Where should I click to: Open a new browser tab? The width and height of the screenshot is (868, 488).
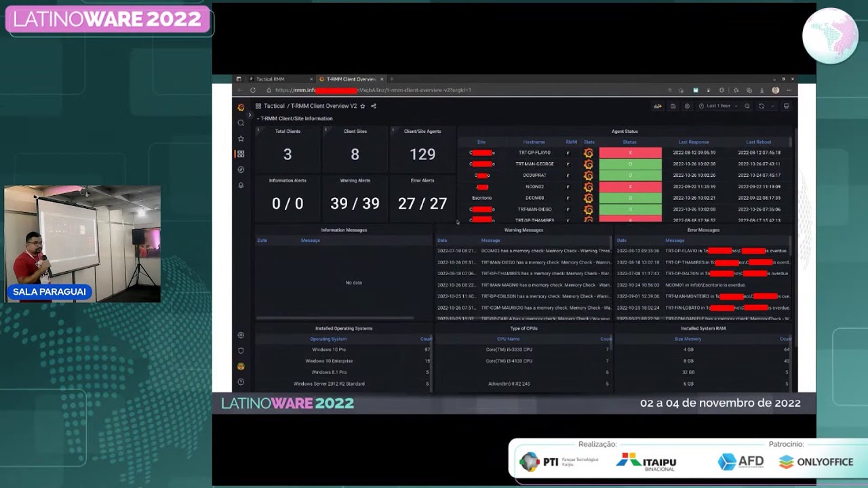[x=391, y=79]
